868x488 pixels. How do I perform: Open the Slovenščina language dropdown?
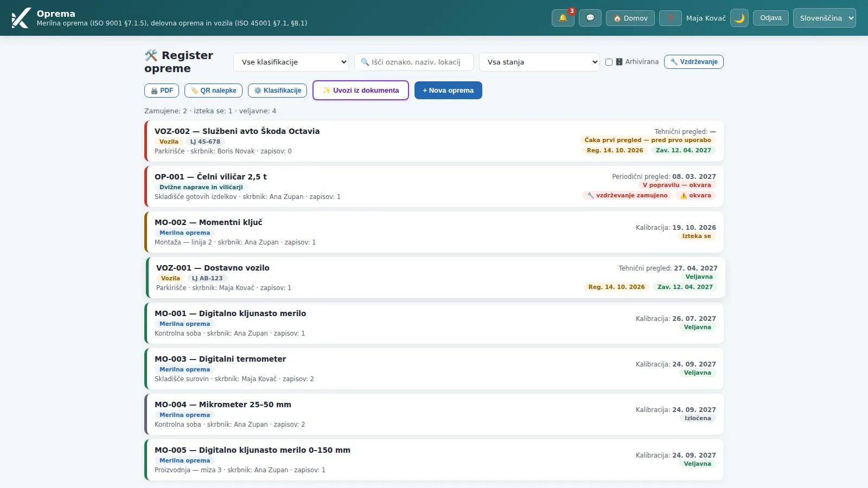(x=825, y=18)
